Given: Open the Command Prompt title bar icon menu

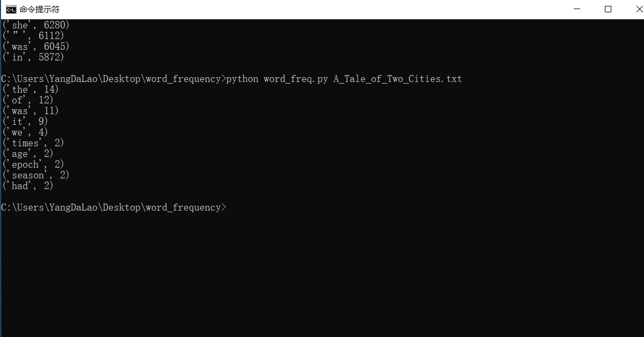Looking at the screenshot, I should (x=11, y=9).
